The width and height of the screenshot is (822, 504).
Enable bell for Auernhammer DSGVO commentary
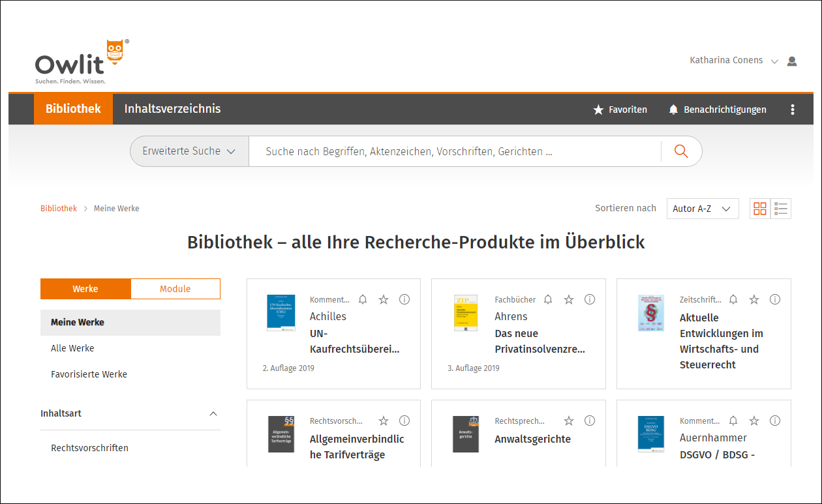733,421
